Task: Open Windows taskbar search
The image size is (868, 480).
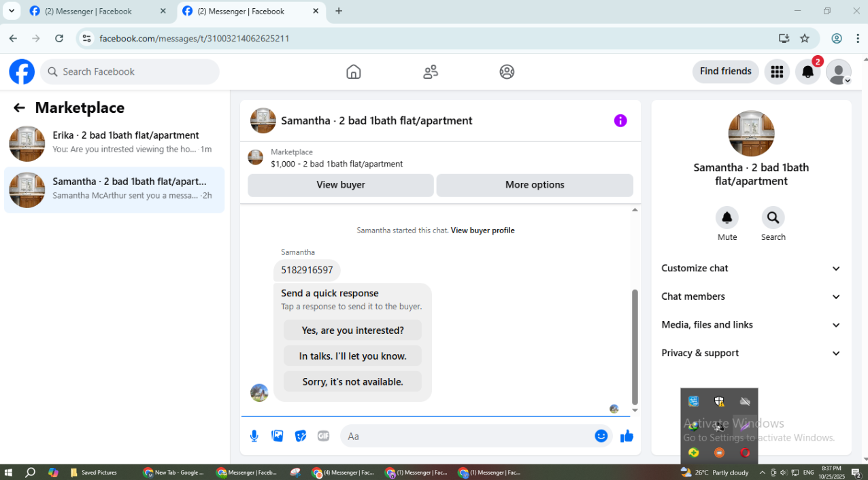Action: click(30, 473)
